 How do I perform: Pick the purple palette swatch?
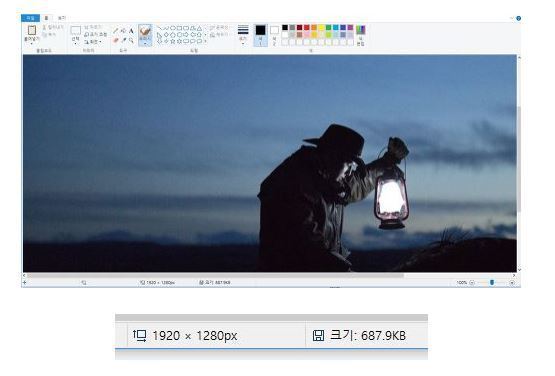(350, 27)
